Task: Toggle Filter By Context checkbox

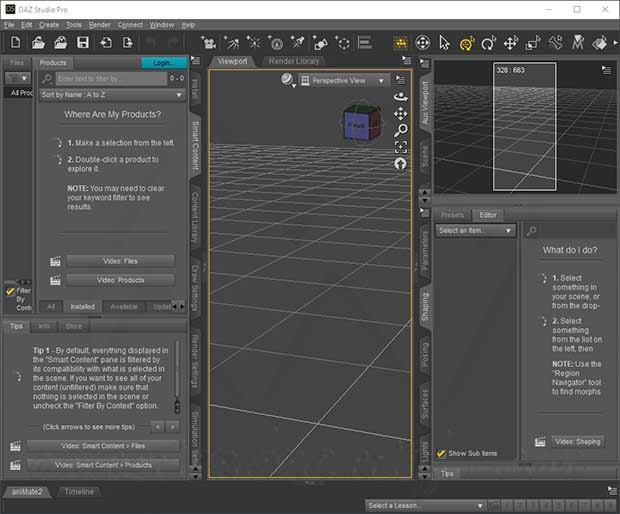Action: point(10,292)
